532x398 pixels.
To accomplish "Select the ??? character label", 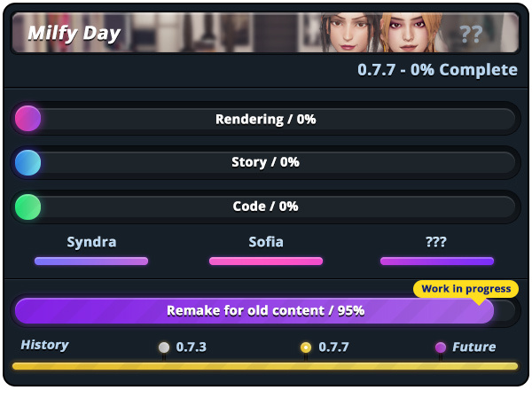I will pyautogui.click(x=436, y=242).
